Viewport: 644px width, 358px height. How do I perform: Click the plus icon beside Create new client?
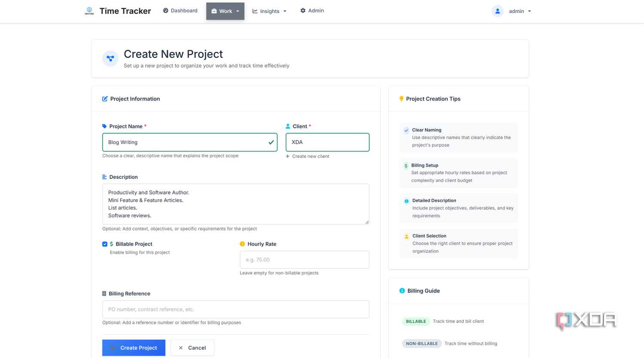288,156
